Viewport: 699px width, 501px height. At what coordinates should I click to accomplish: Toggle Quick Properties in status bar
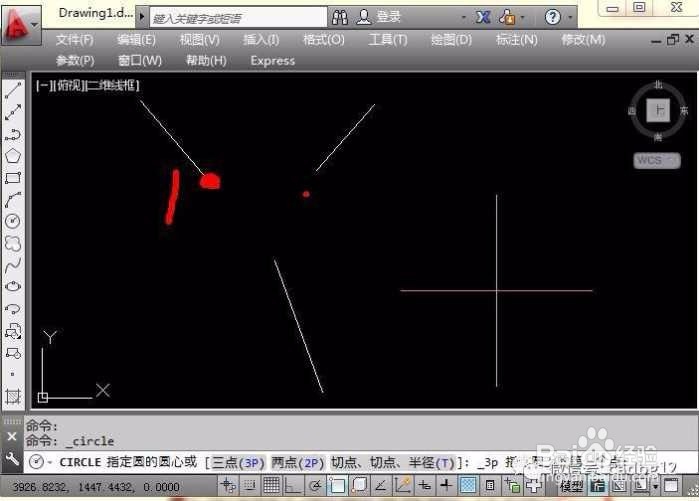[489, 486]
